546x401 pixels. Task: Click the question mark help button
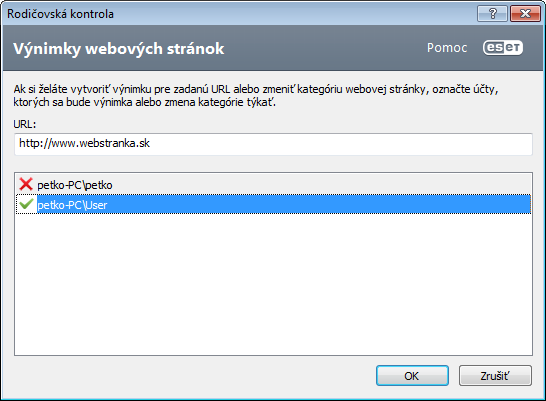[x=493, y=14]
